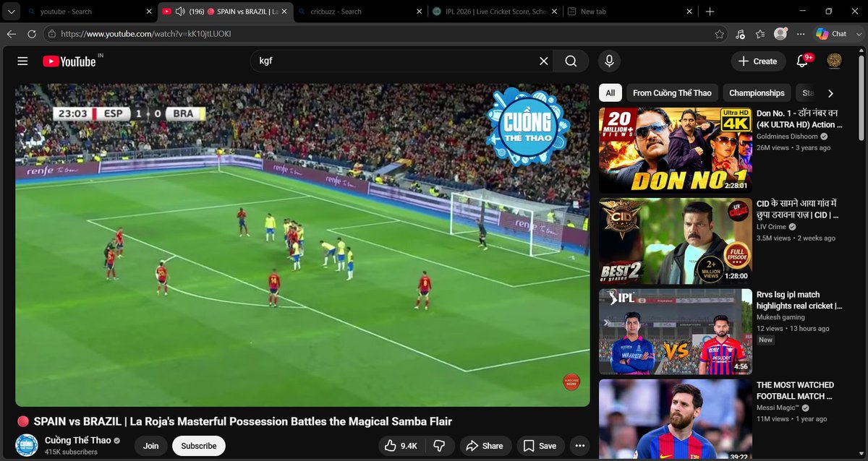Open browser favorites list icon
The width and height of the screenshot is (868, 461).
(x=759, y=34)
